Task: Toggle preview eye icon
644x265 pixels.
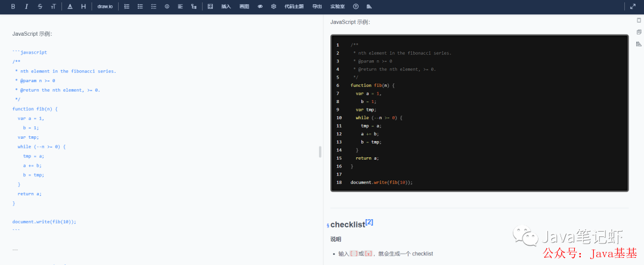Action: click(260, 7)
